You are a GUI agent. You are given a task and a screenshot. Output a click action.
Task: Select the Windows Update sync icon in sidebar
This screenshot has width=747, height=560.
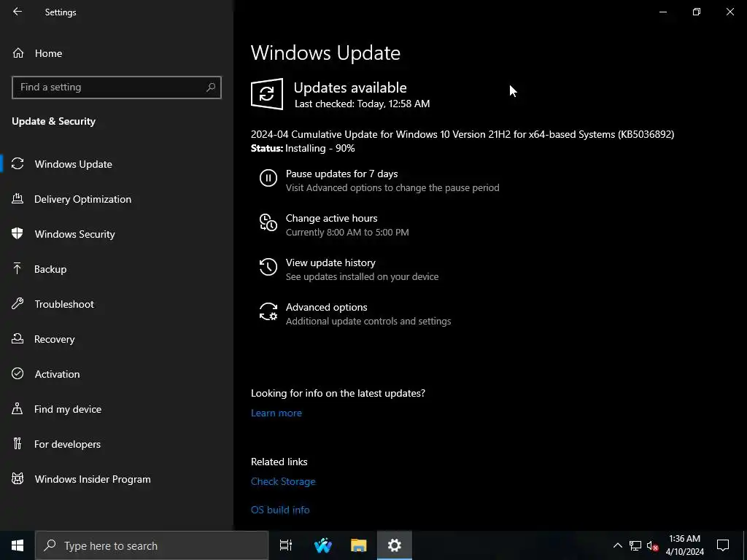tap(18, 164)
